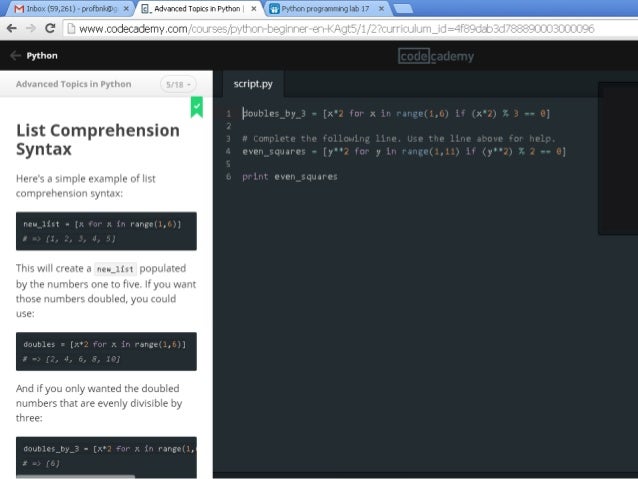Screen dimensions: 638x479
Task: Click the browser Back arrow
Action: [12, 28]
